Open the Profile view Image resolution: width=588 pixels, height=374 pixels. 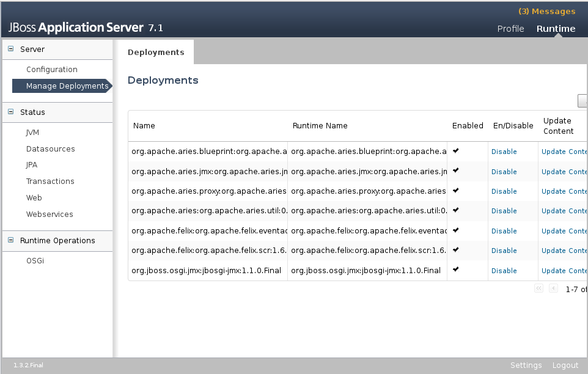[510, 29]
